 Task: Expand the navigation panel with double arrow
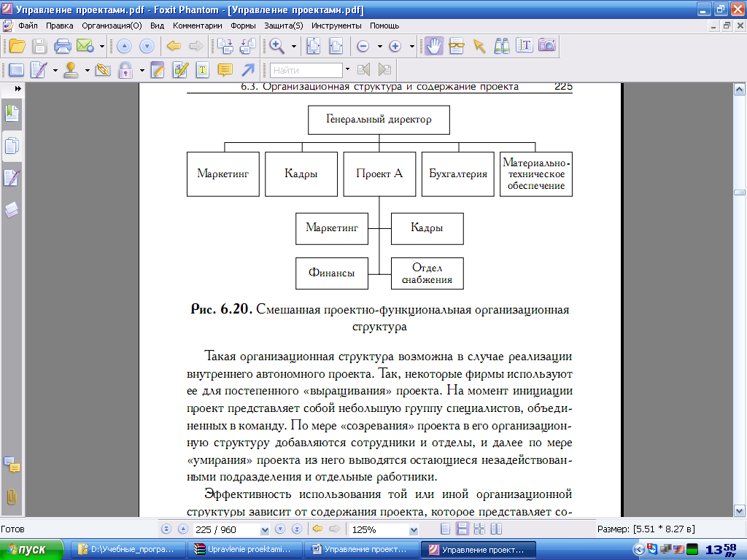[18, 88]
